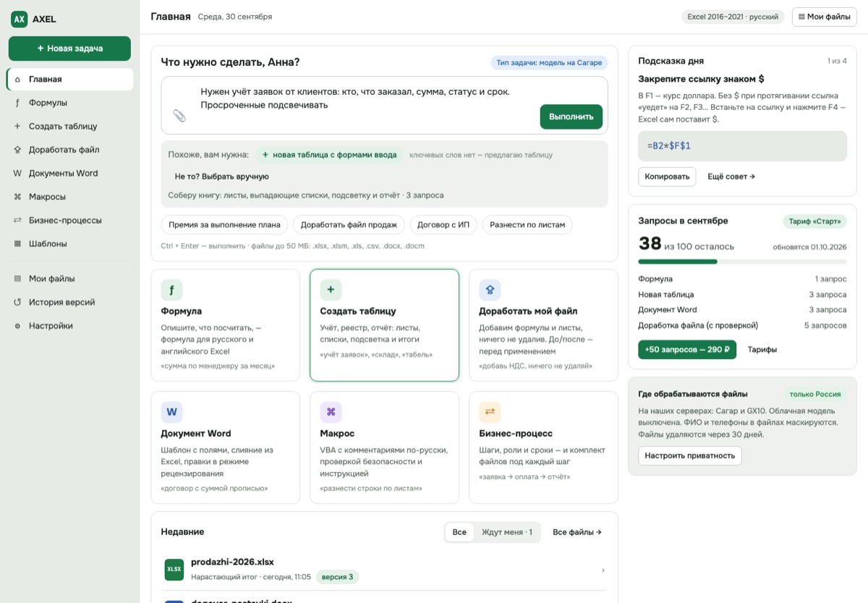The width and height of the screenshot is (868, 603).
Task: Follow the Ещё совет link
Action: [x=731, y=177]
